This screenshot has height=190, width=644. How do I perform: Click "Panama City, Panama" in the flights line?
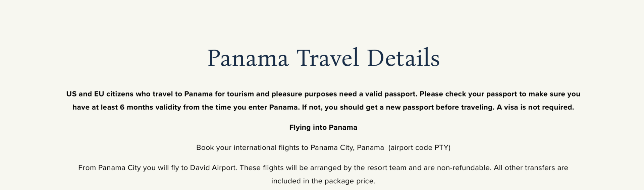tap(347, 147)
